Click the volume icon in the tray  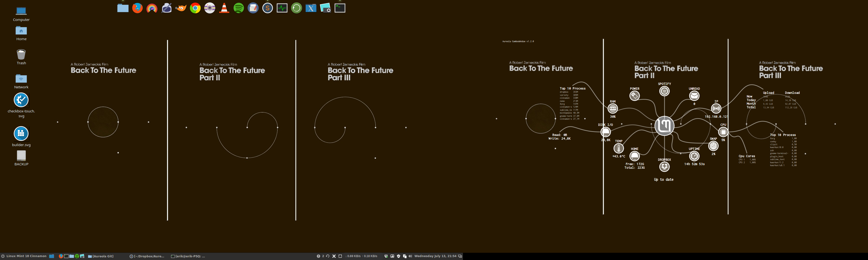(x=410, y=256)
